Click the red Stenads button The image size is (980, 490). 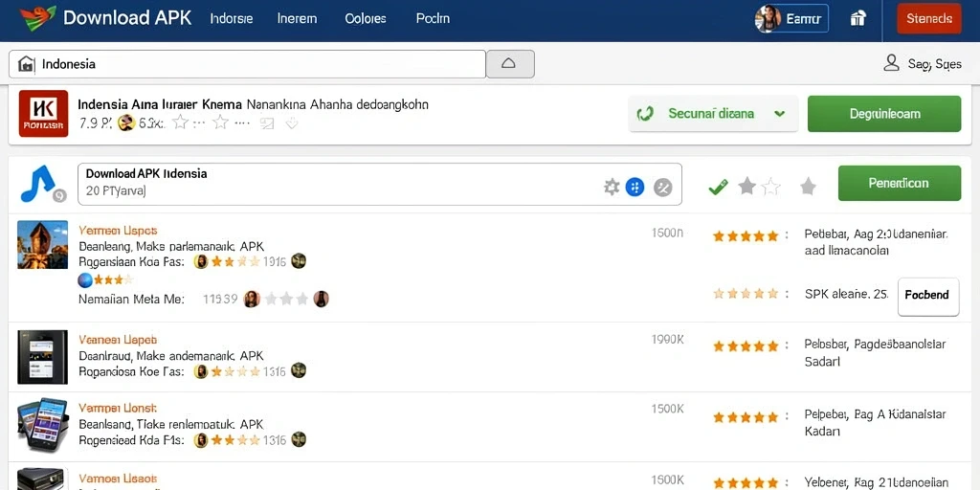(929, 19)
